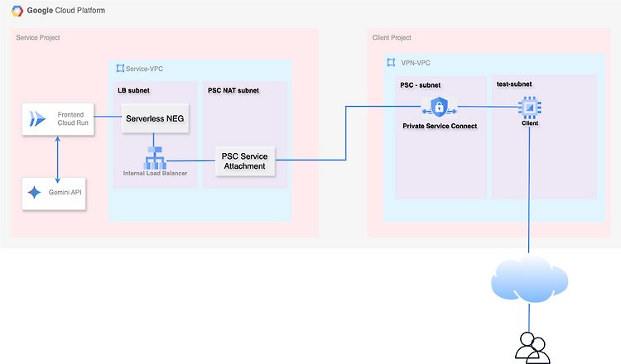This screenshot has height=364, width=621.
Task: Select the Client compute chip icon
Action: (x=530, y=108)
